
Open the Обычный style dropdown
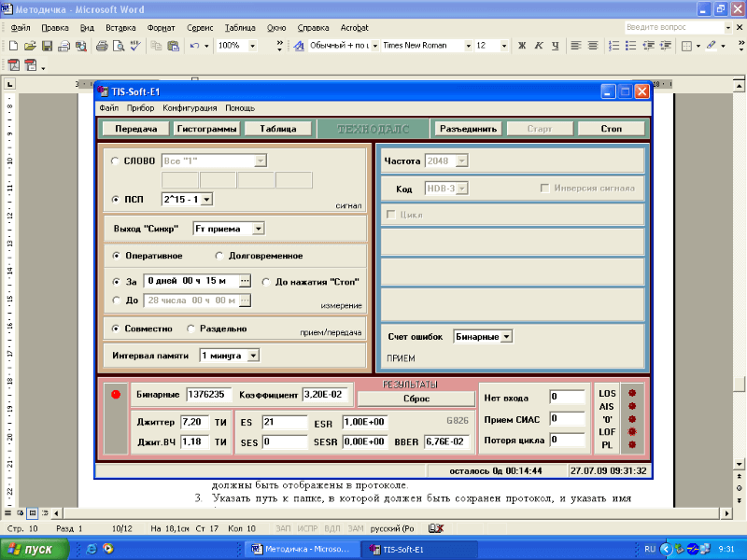[x=375, y=46]
